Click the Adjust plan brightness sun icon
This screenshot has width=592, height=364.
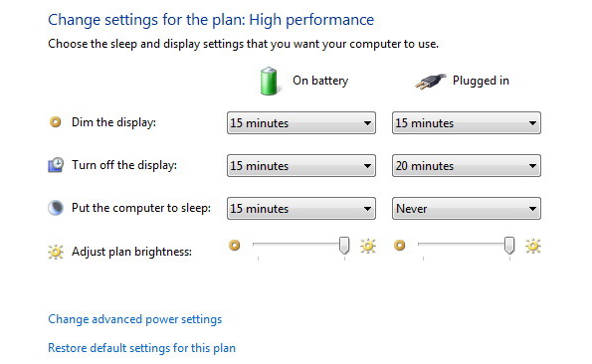tap(56, 252)
